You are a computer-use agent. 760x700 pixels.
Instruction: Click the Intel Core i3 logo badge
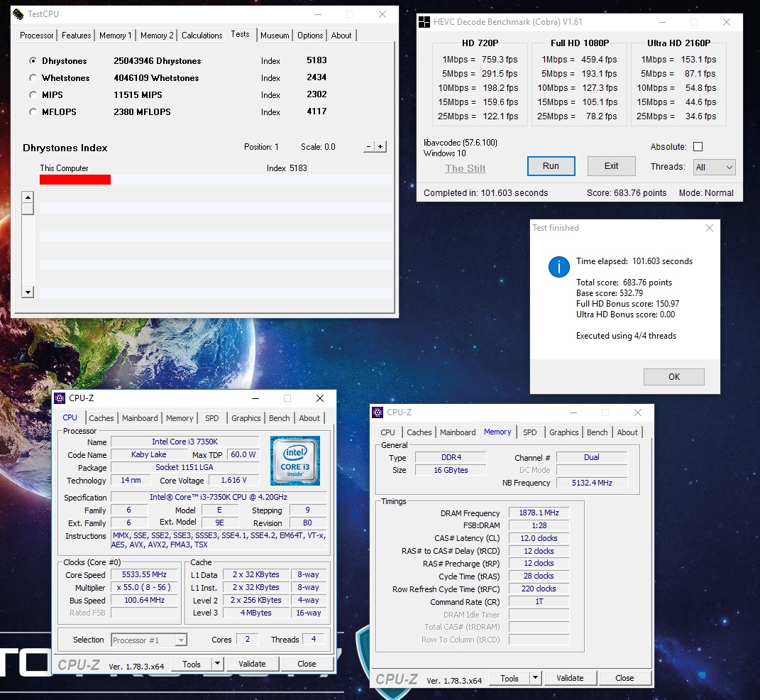[x=294, y=461]
